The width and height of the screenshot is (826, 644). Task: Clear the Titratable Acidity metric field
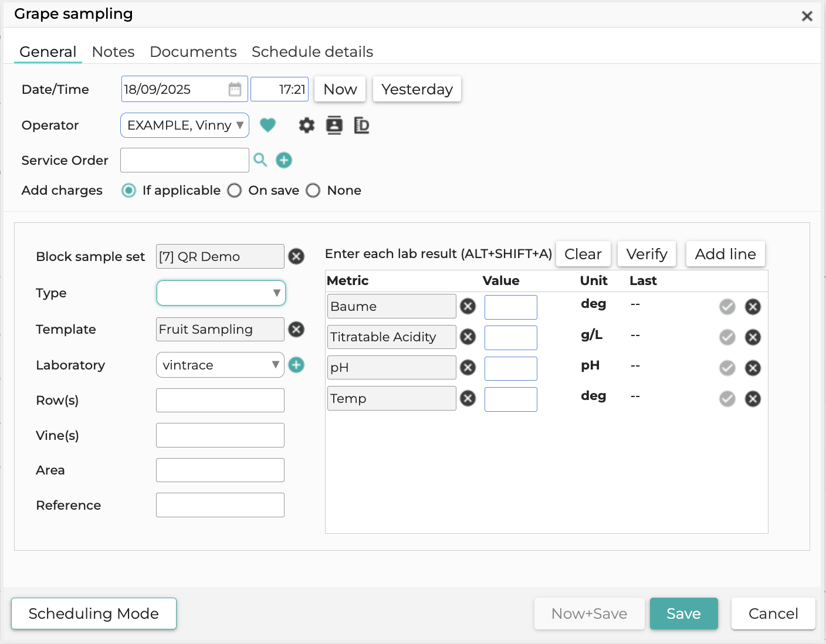[x=468, y=337]
